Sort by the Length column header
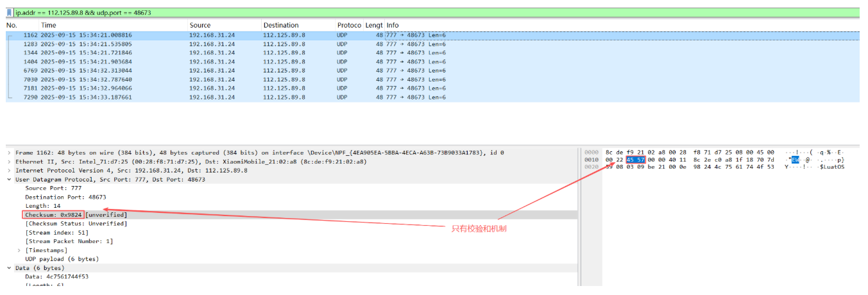Screen dimensions: 868x295 pos(374,25)
